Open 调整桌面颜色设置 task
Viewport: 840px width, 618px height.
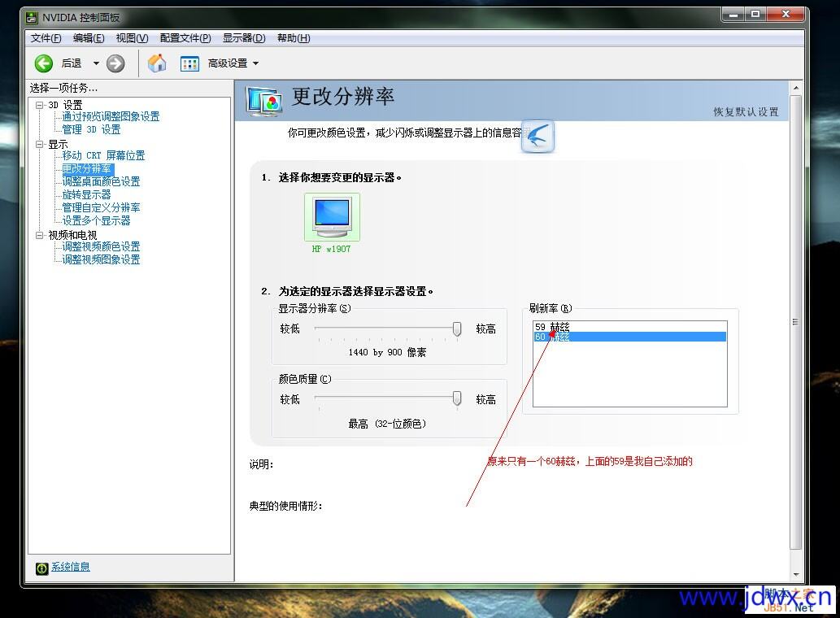[x=101, y=181]
